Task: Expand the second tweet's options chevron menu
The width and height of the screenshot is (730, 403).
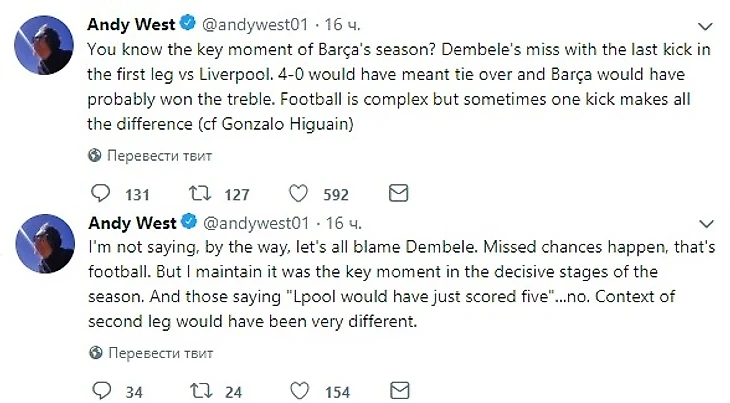Action: pyautogui.click(x=708, y=222)
